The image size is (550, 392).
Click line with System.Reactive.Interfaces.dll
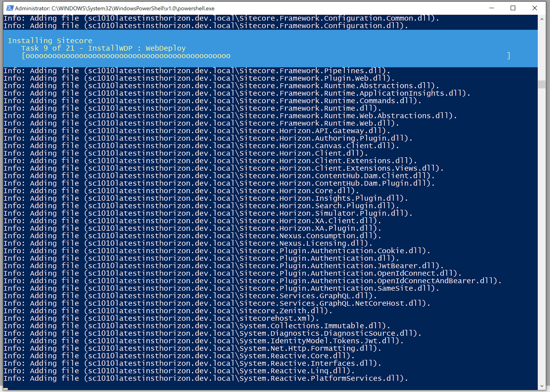coord(192,364)
